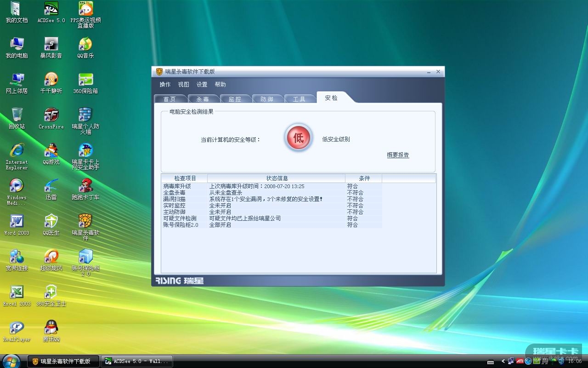Image resolution: width=588 pixels, height=368 pixels.
Task: Click the Rising lion icon in the title bar
Action: (159, 72)
